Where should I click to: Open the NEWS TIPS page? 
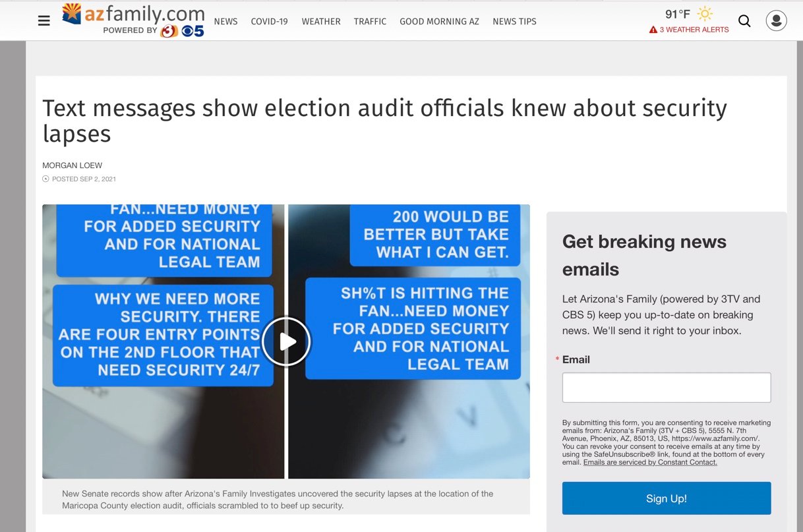click(514, 22)
